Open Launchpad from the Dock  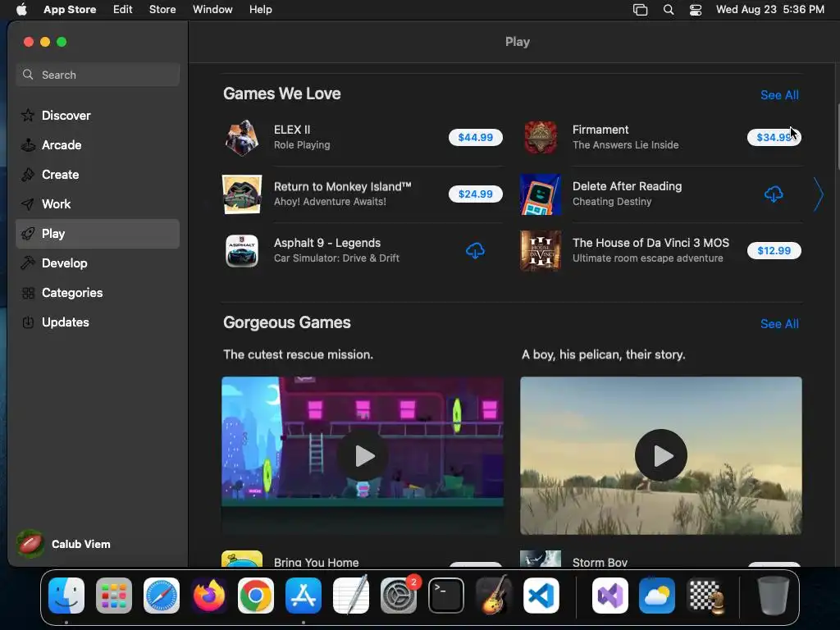point(113,596)
